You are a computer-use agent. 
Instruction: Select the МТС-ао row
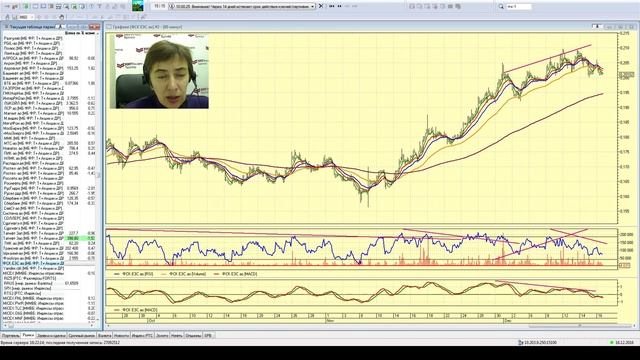tap(49, 143)
